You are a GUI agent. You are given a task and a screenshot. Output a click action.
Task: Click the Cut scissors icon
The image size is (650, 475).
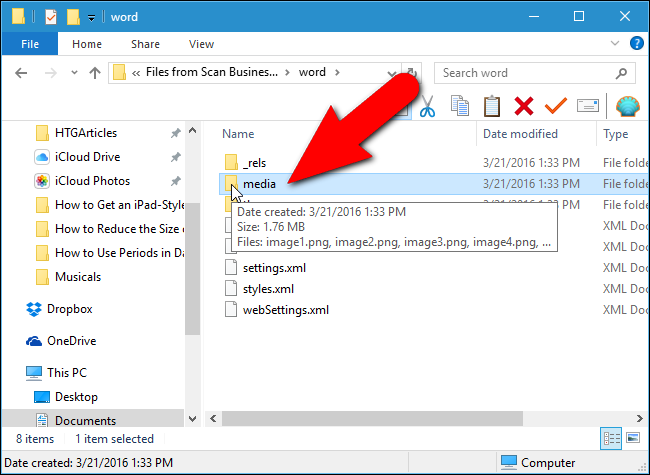427,107
